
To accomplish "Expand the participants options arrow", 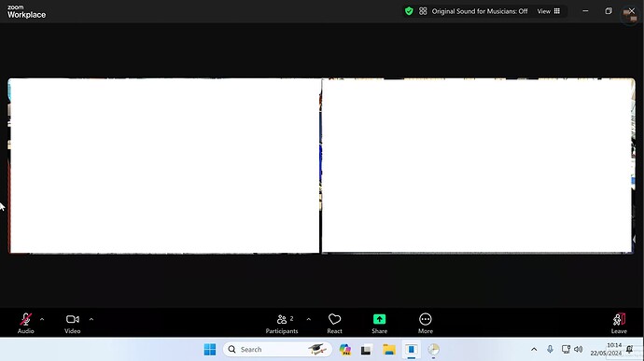I will [308, 319].
